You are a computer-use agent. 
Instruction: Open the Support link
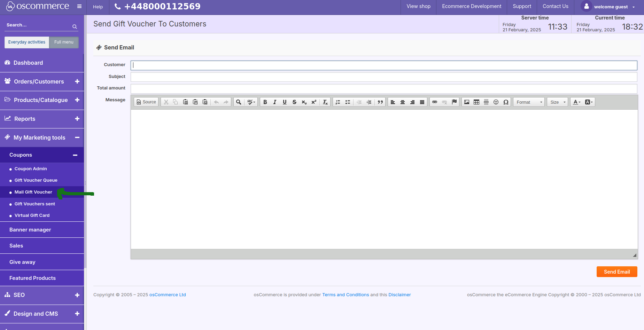(x=522, y=6)
